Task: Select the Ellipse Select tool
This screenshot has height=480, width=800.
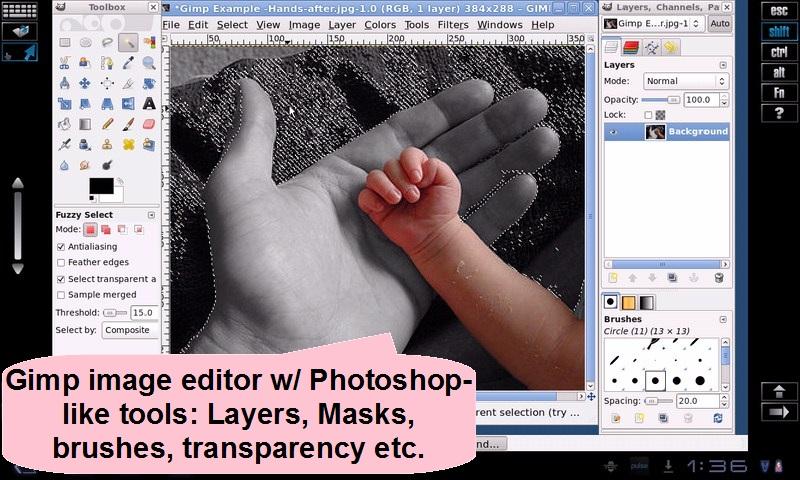Action: [x=85, y=42]
